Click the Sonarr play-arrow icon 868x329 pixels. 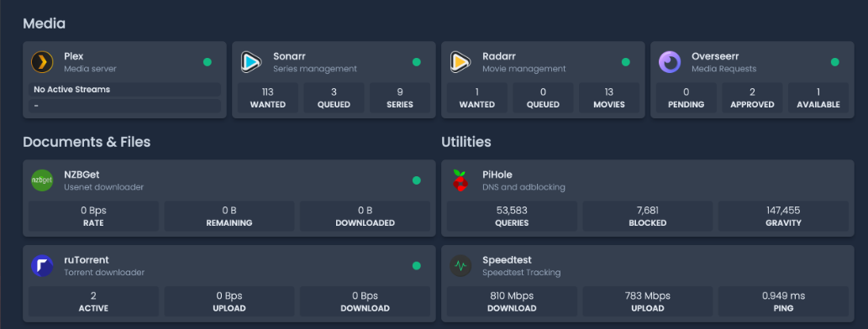251,62
